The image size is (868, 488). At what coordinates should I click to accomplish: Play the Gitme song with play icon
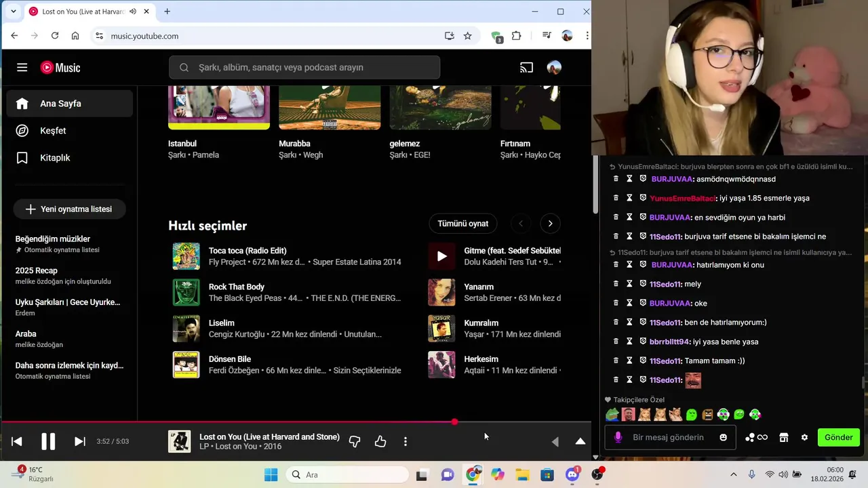[441, 256]
